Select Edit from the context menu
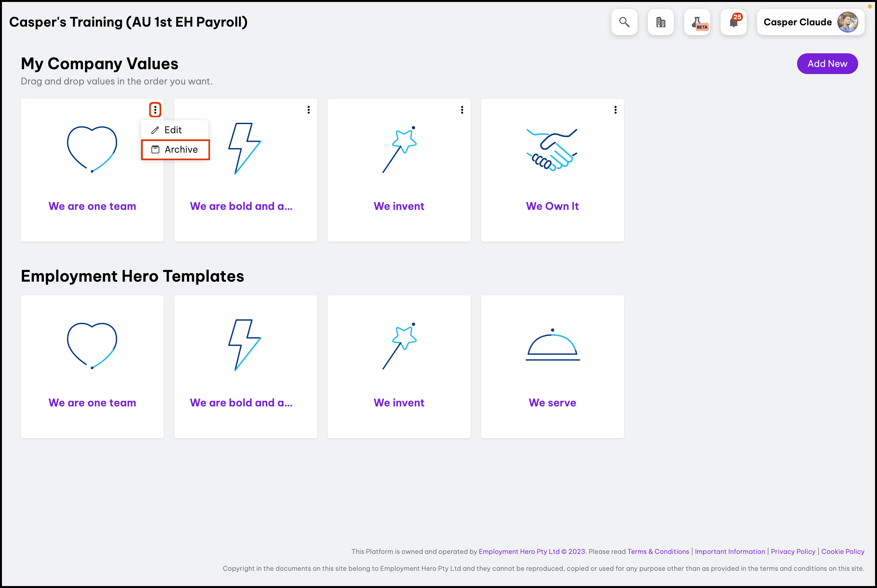This screenshot has width=877, height=588. [173, 130]
